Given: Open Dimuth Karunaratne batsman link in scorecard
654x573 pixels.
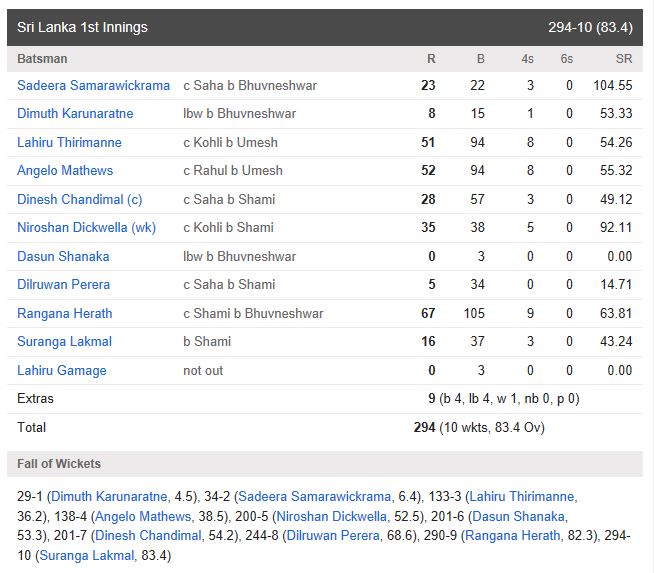Looking at the screenshot, I should 75,113.
